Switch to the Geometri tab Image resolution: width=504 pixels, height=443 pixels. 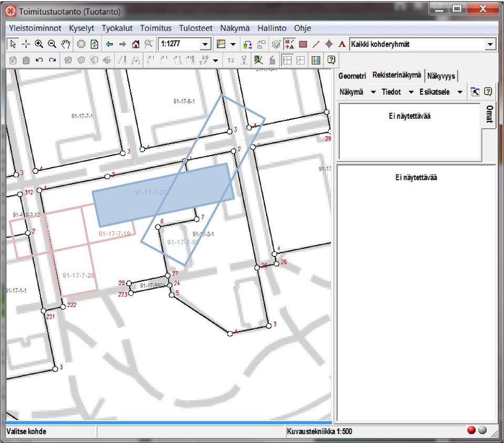[352, 76]
